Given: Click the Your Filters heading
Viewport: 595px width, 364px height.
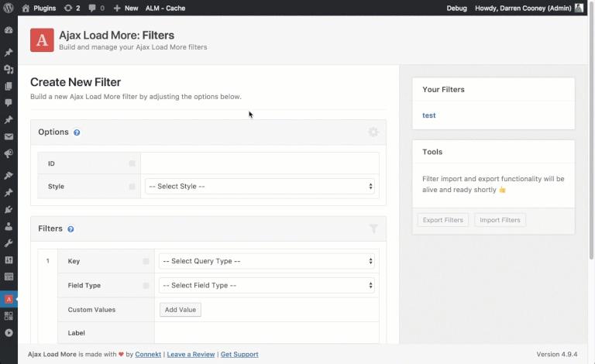Looking at the screenshot, I should point(443,90).
